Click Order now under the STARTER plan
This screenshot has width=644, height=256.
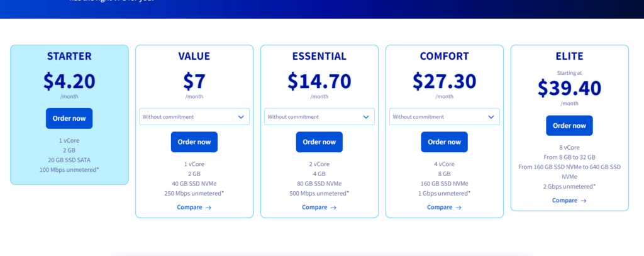[x=69, y=118]
